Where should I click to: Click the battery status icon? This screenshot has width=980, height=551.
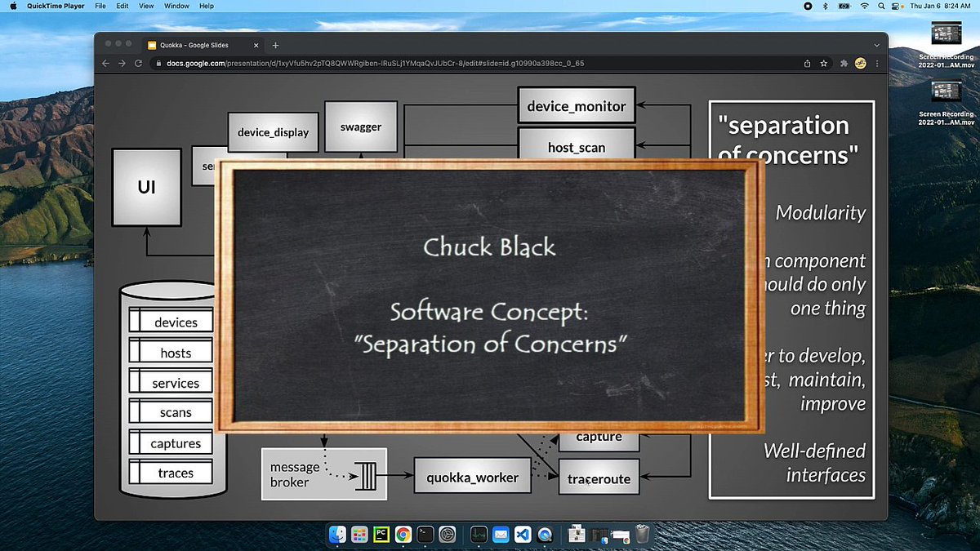pyautogui.click(x=845, y=6)
